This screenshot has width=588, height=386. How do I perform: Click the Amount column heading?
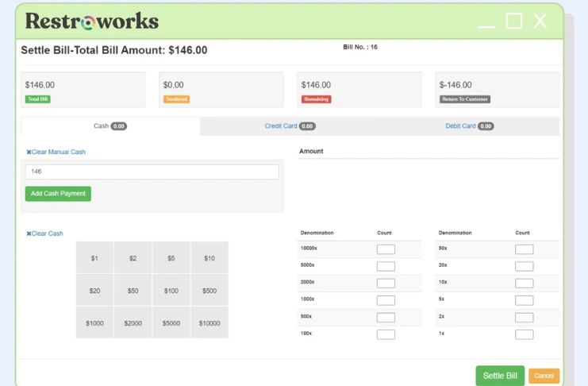point(311,151)
